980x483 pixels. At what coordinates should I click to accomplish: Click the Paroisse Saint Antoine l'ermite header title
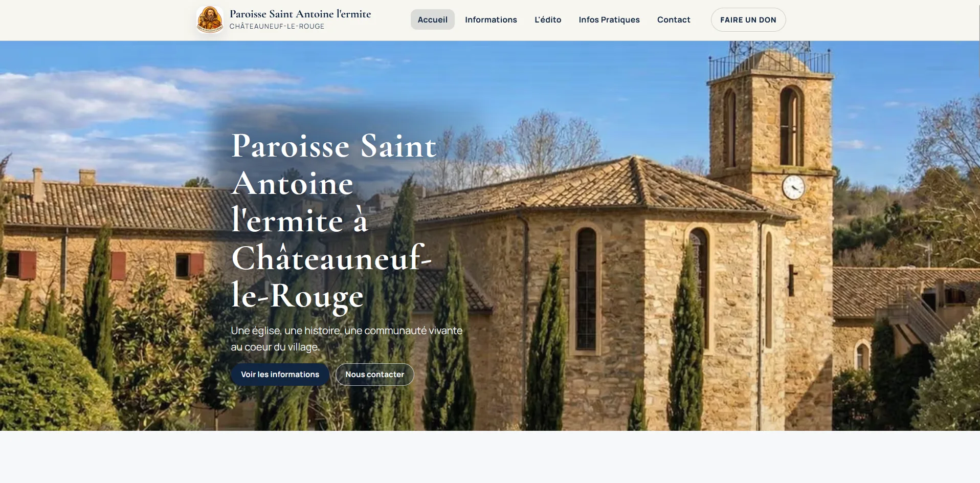(x=300, y=14)
